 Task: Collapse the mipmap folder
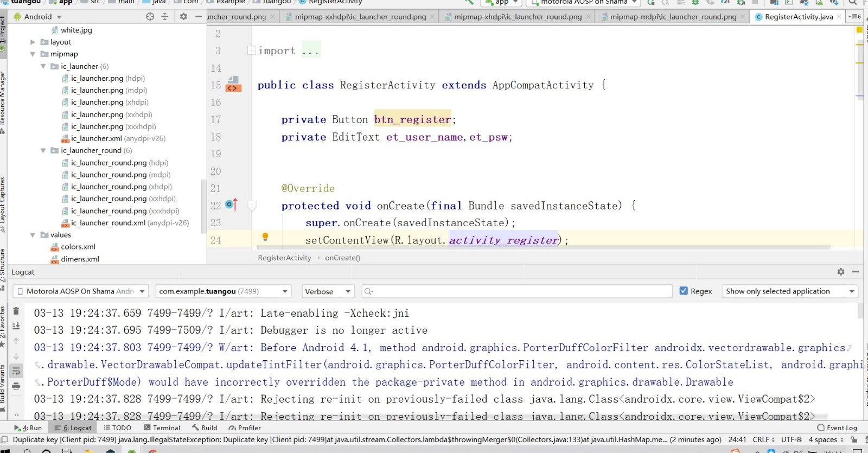pos(33,54)
